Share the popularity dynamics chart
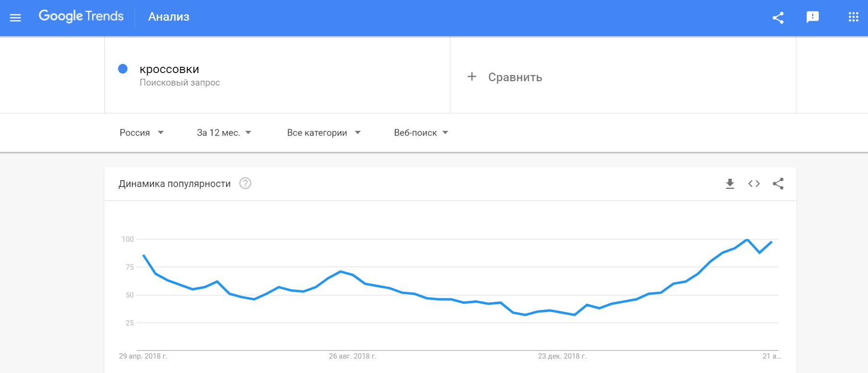Viewport: 868px width, 373px height. pyautogui.click(x=778, y=184)
